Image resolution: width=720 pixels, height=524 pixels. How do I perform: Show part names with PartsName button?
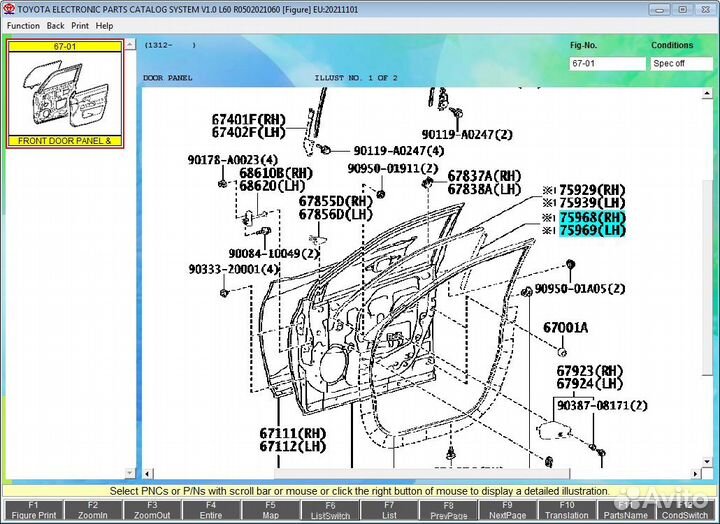pos(628,510)
